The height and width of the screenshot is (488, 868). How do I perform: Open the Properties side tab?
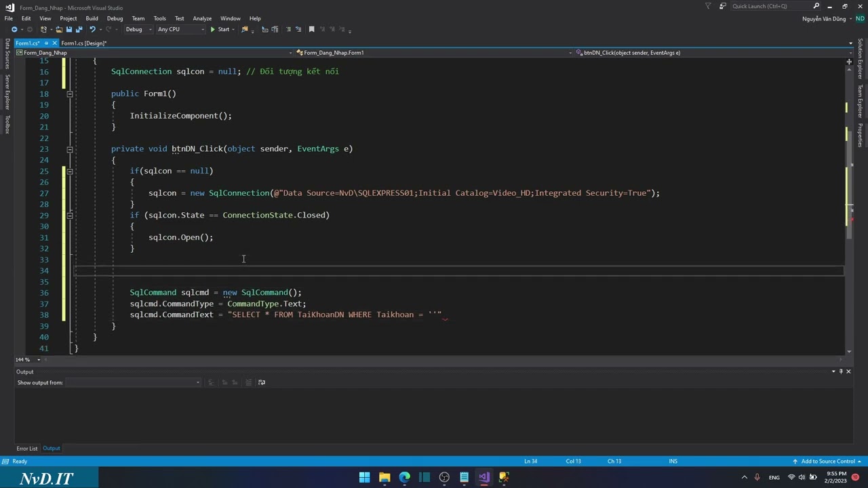pyautogui.click(x=861, y=134)
